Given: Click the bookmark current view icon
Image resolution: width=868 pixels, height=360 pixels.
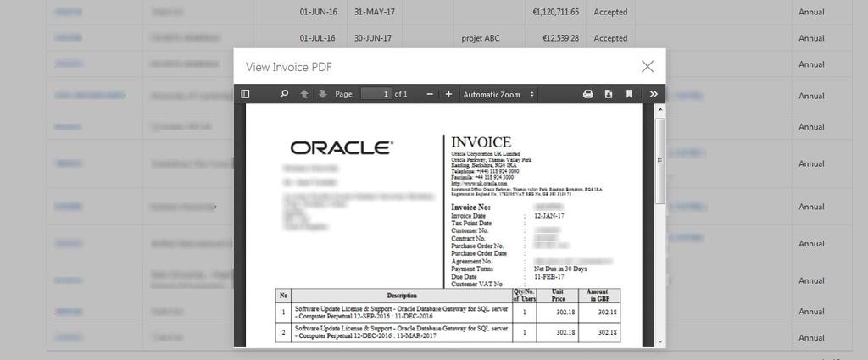Looking at the screenshot, I should pyautogui.click(x=629, y=94).
